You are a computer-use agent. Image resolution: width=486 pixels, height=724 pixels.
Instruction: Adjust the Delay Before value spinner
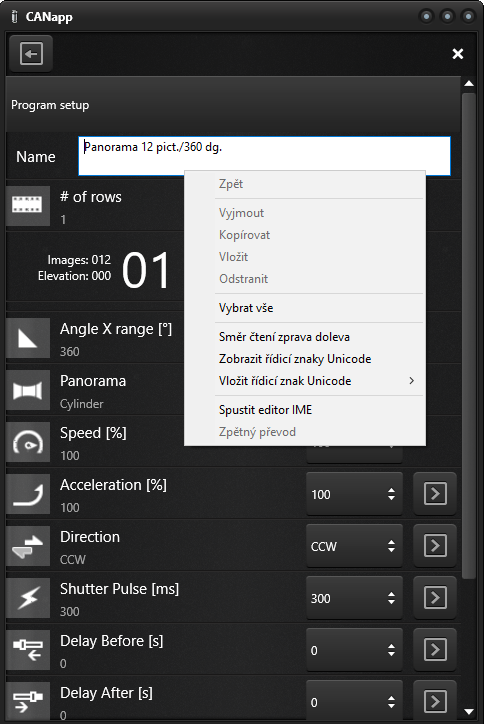[x=354, y=650]
